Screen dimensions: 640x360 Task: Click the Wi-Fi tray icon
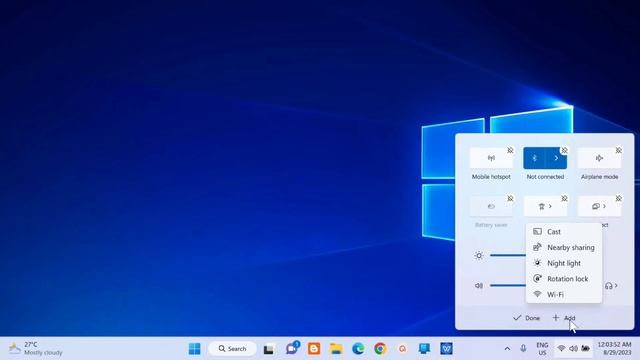(561, 349)
